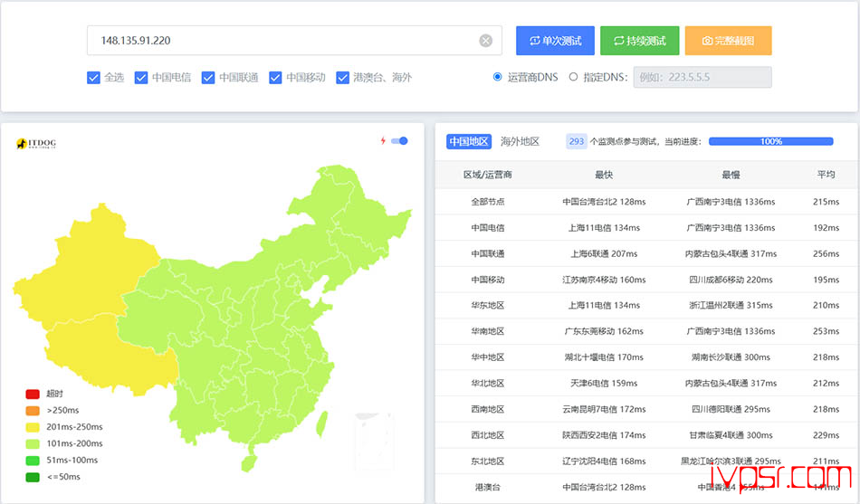Focus the custom DNS input field
The width and height of the screenshot is (860, 504).
point(702,77)
